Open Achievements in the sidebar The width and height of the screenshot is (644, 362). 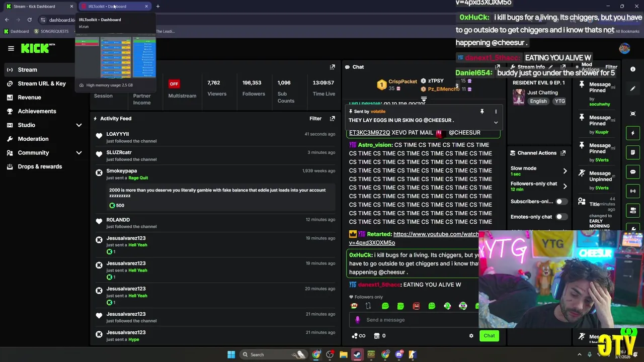click(x=37, y=111)
